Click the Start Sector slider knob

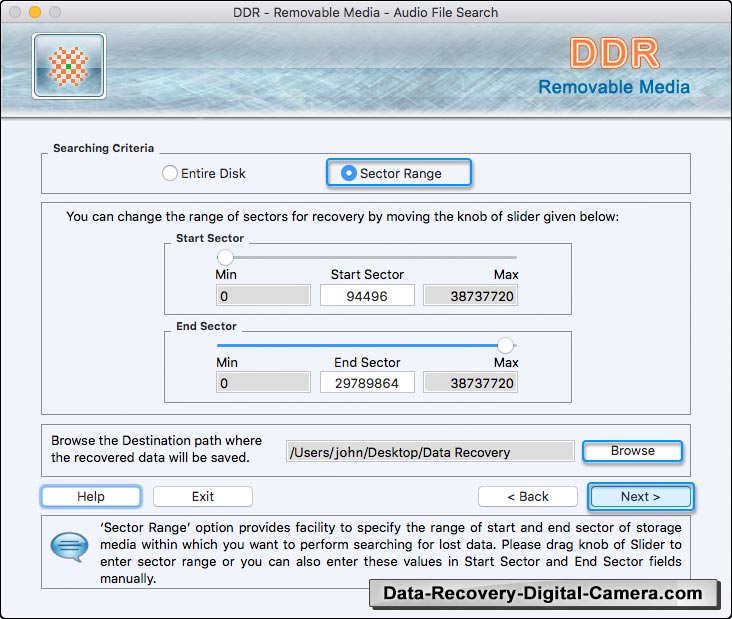225,257
